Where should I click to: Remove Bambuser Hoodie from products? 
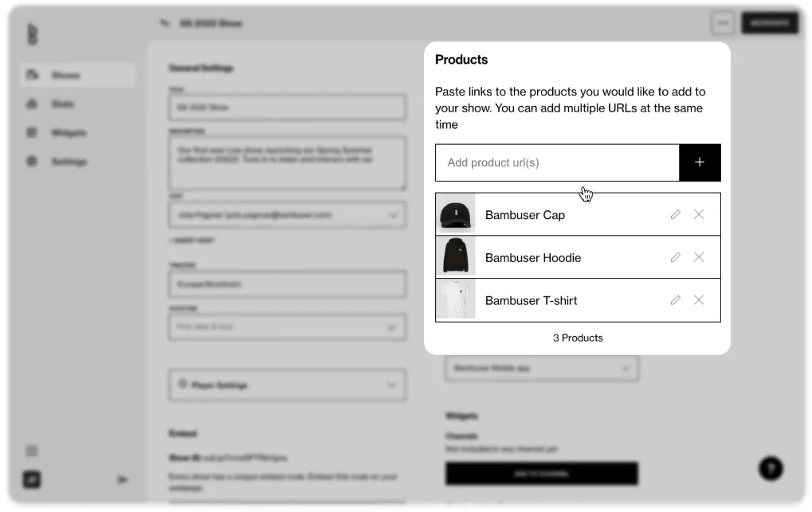[x=699, y=257]
